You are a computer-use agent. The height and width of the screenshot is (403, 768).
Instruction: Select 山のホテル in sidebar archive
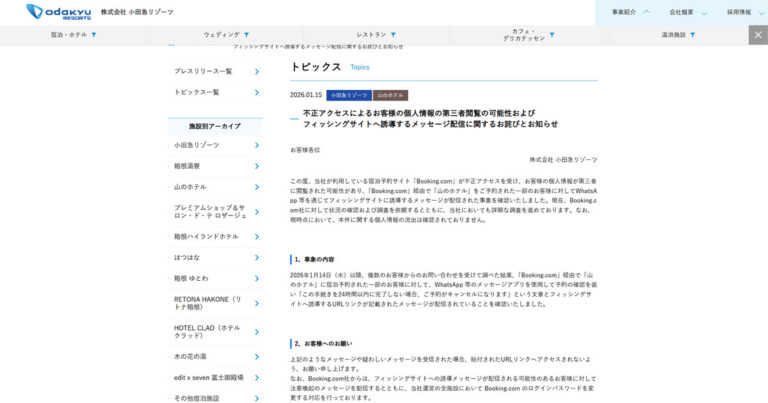point(190,187)
